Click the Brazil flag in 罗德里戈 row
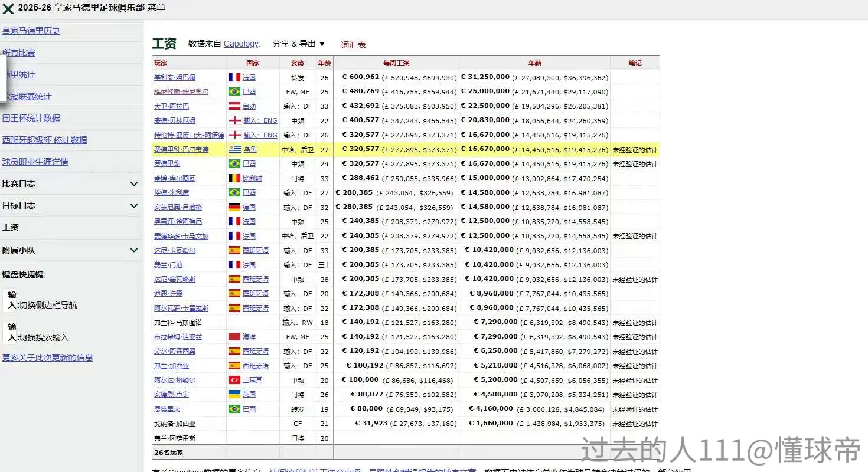The image size is (868, 472). click(x=234, y=163)
